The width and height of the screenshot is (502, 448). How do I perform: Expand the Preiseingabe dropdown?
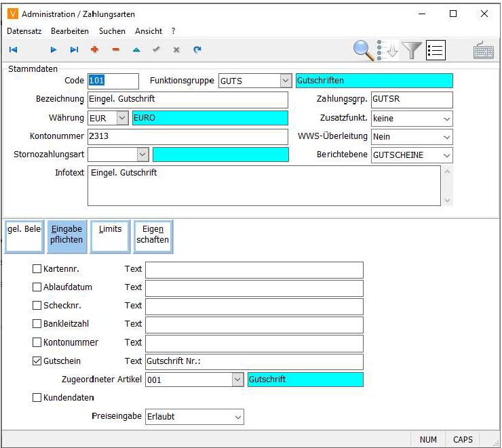(x=237, y=417)
